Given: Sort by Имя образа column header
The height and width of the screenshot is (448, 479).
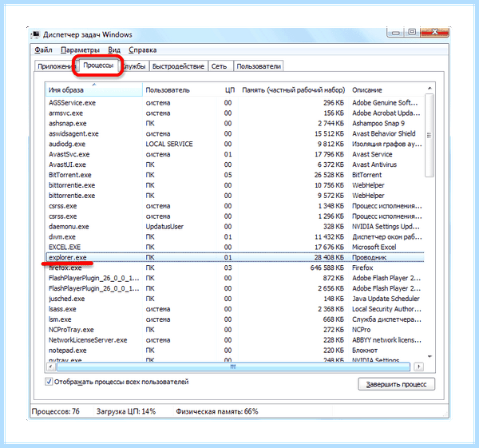Looking at the screenshot, I should click(93, 90).
